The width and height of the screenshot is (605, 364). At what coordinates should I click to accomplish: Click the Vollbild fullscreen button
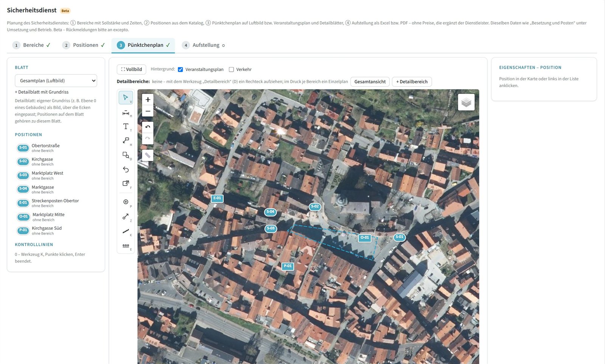(132, 69)
